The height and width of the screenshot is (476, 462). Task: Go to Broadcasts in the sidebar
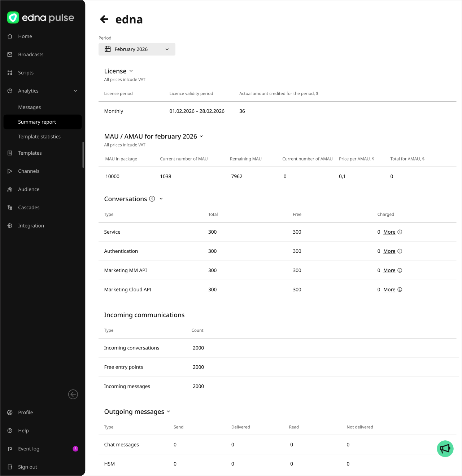(x=31, y=54)
